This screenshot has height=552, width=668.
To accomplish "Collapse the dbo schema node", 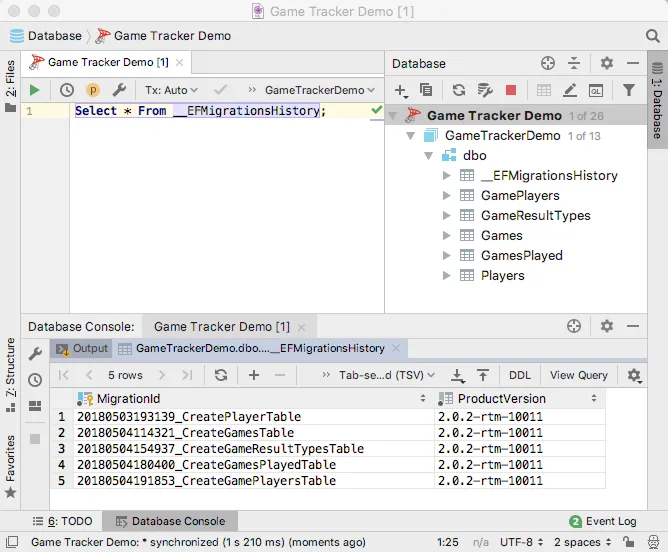I will 429,155.
